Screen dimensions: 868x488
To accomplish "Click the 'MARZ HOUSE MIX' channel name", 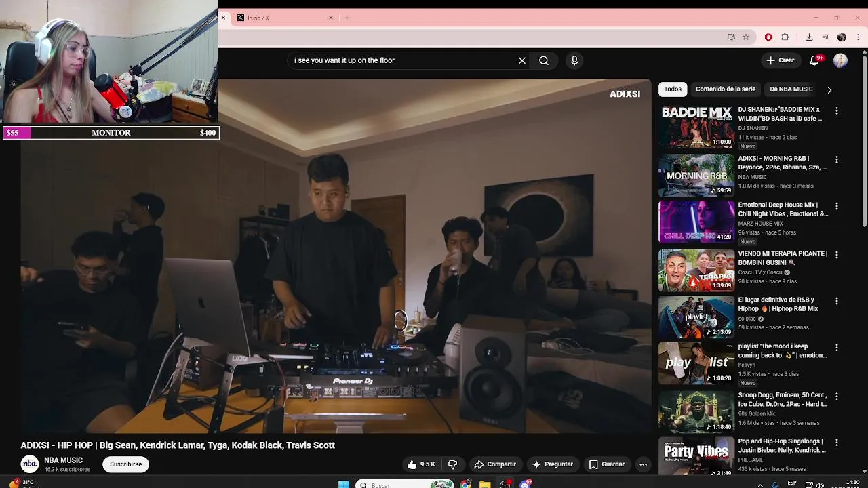I will click(761, 224).
